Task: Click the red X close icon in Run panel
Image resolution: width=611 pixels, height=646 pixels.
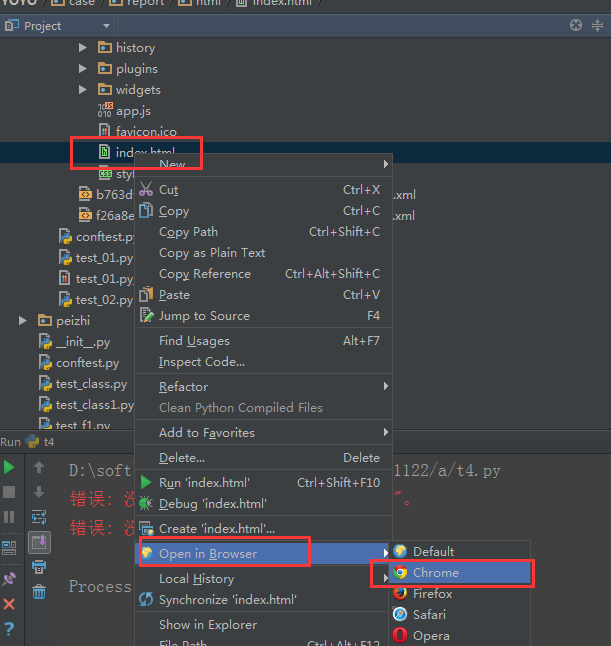Action: point(9,604)
